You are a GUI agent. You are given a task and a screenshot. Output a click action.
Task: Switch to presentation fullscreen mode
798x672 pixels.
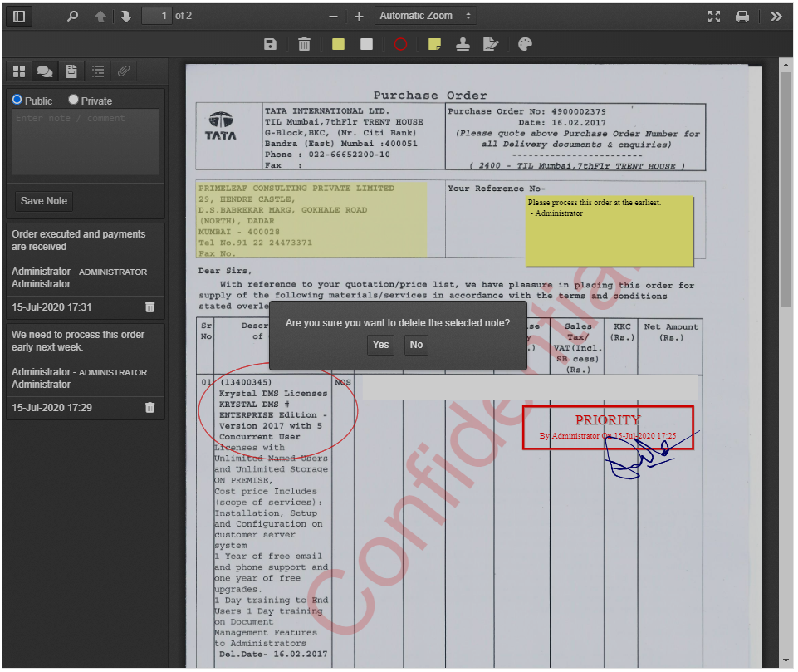(x=714, y=17)
